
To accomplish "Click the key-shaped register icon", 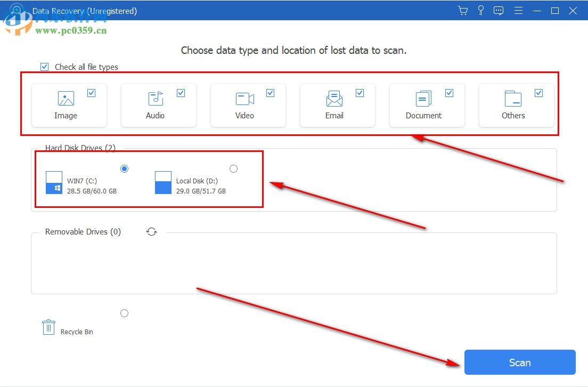I will (480, 10).
